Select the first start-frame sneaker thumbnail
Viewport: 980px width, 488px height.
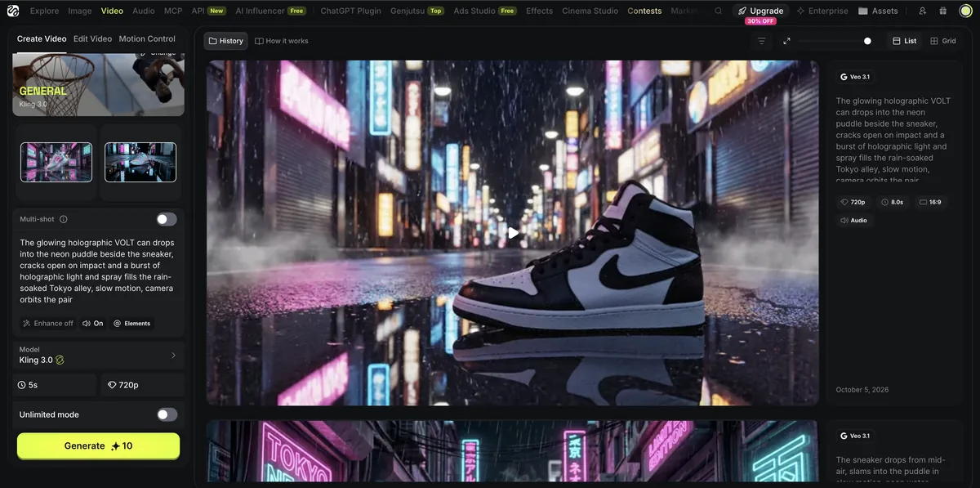(56, 162)
